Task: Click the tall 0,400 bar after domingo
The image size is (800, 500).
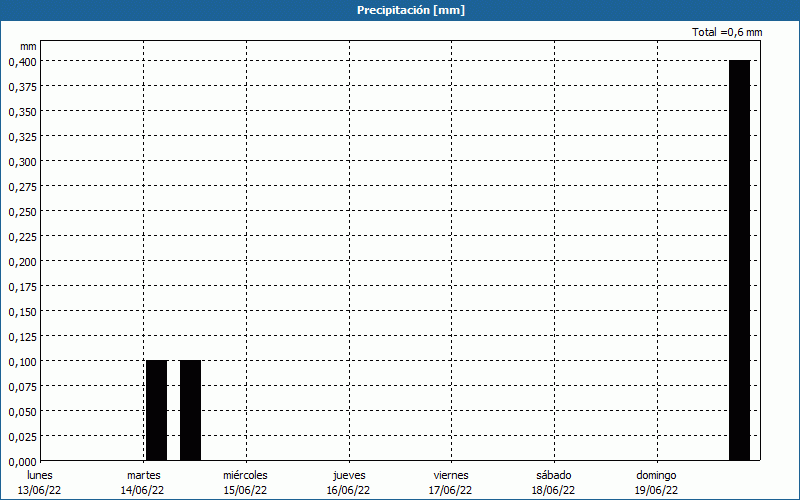Action: coord(739,260)
